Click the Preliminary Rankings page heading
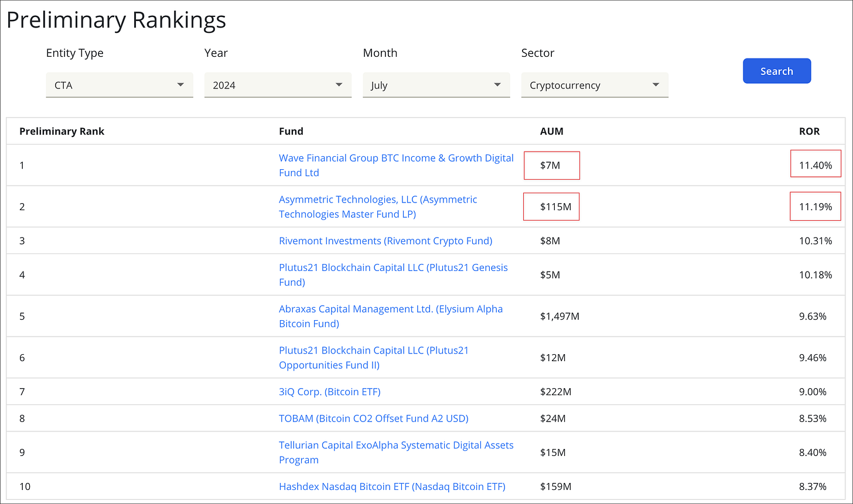 click(116, 20)
